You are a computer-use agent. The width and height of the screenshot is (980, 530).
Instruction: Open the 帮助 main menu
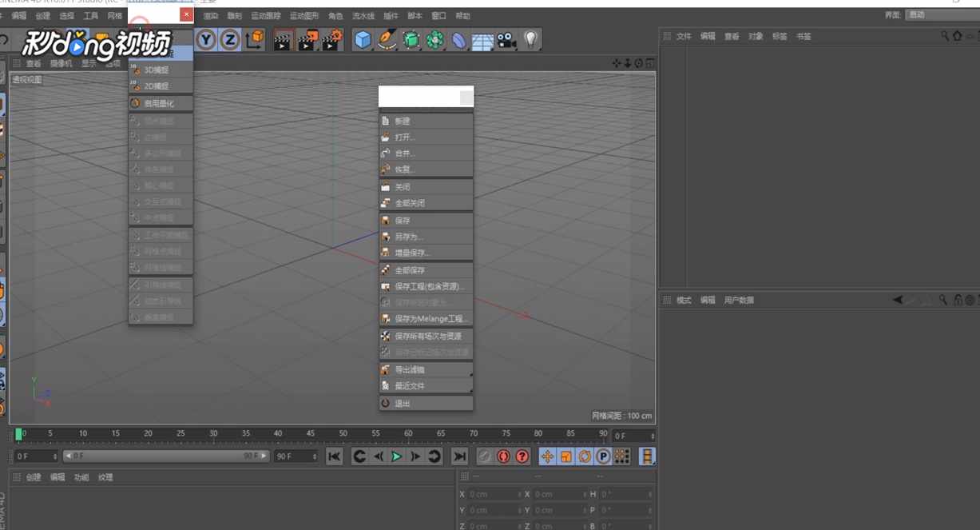462,15
